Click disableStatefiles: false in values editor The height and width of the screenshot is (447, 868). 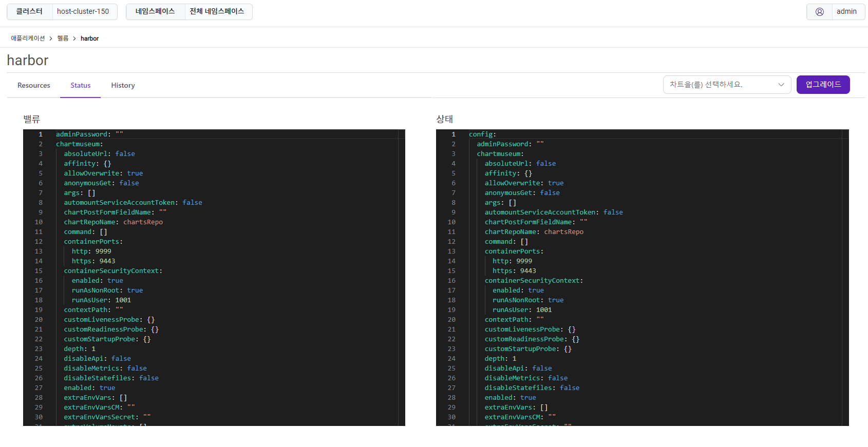pyautogui.click(x=111, y=378)
